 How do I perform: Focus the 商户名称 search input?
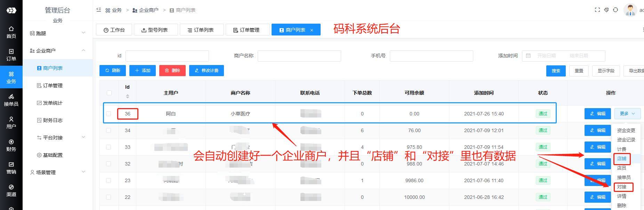click(x=299, y=56)
